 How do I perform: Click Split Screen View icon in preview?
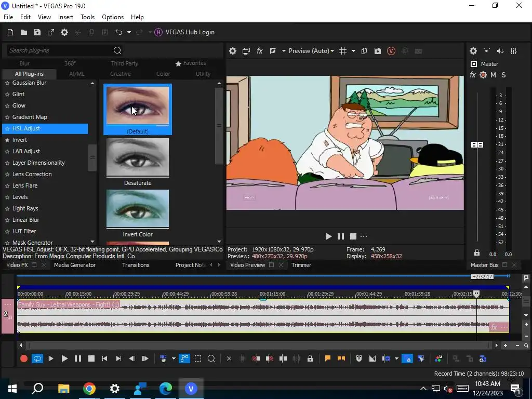coord(273,51)
